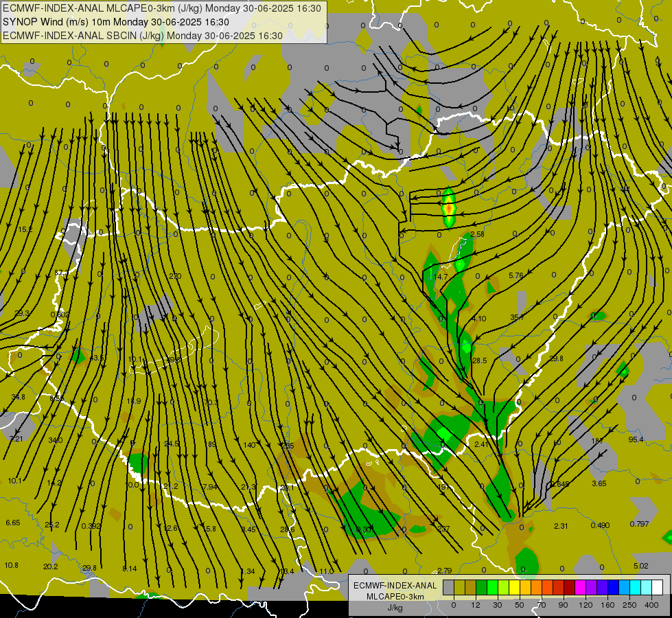This screenshot has height=618, width=672.
Task: Click the SYNOP Wind 10m header line
Action: point(116,22)
